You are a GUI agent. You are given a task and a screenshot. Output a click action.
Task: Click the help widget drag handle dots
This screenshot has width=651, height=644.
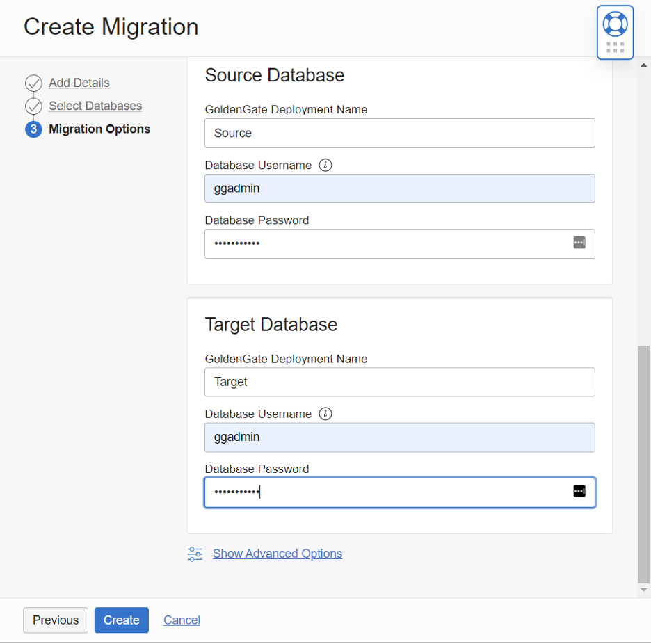click(x=615, y=47)
